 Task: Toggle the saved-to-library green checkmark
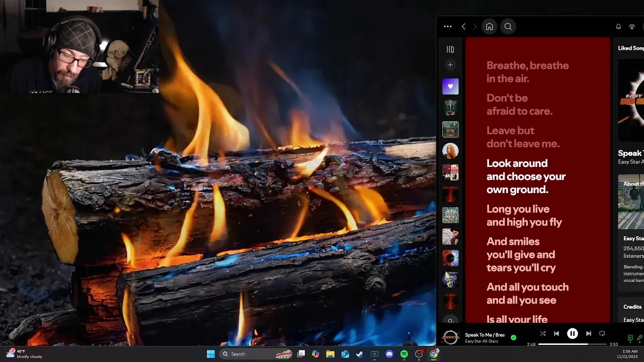tap(513, 337)
